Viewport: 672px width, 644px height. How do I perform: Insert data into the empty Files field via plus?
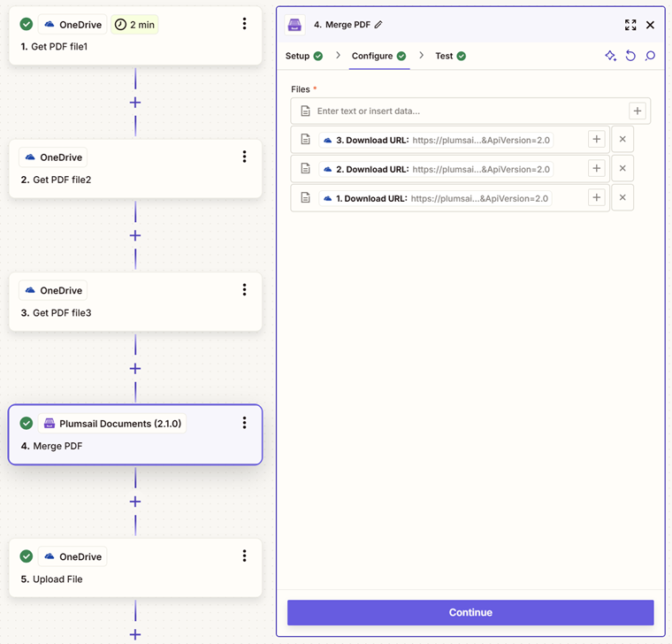[x=638, y=111]
